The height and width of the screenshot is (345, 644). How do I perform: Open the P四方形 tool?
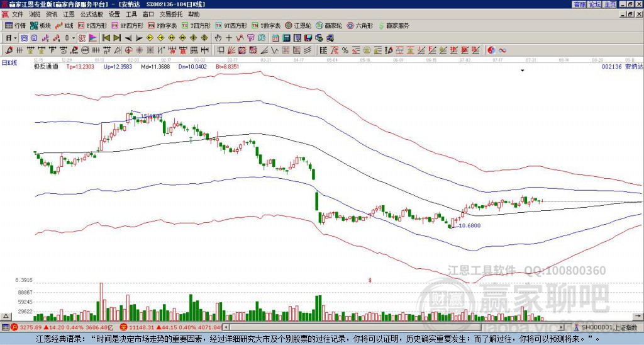(93, 25)
